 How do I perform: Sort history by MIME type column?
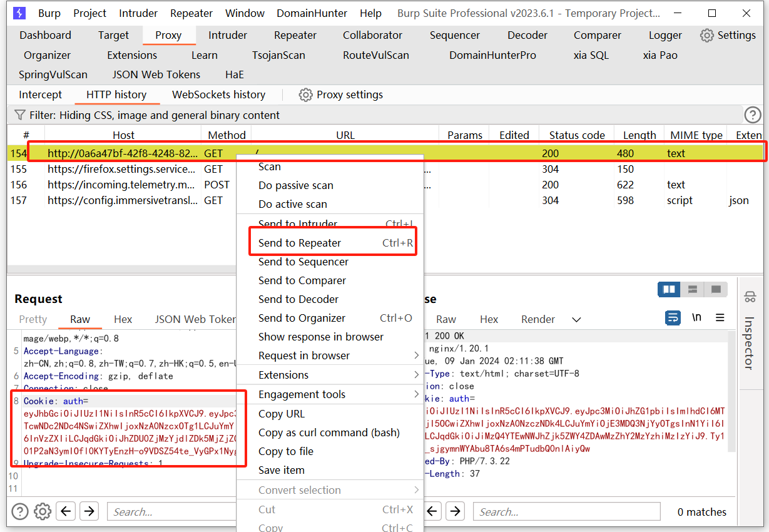[696, 135]
